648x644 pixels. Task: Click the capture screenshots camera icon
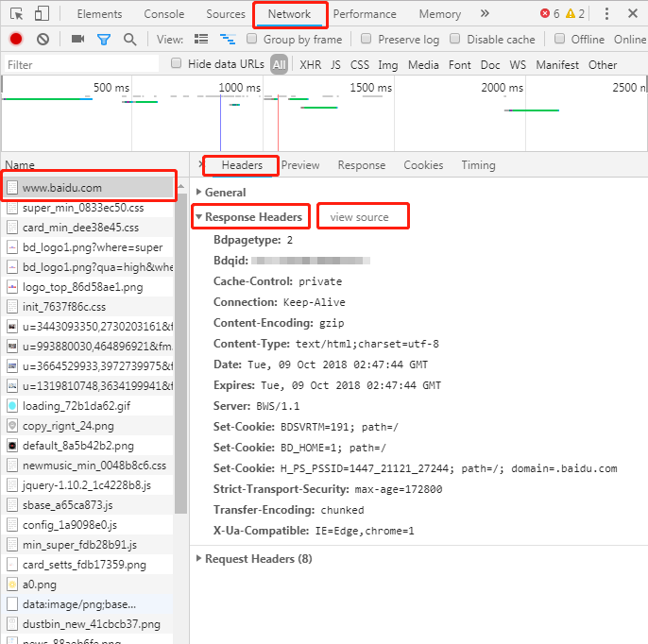(x=77, y=40)
